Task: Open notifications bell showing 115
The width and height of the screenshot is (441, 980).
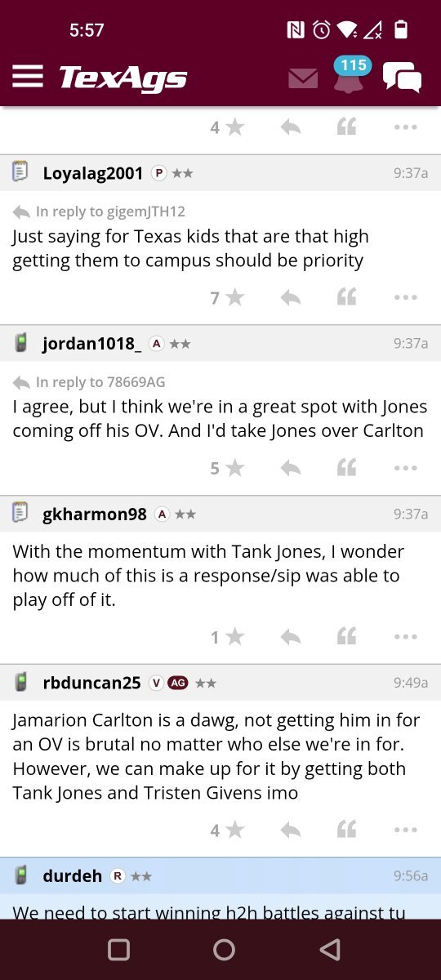Action: 350,75
